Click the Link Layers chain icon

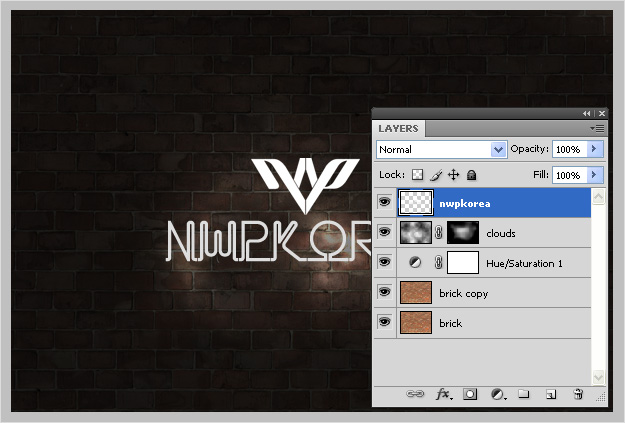[x=415, y=394]
